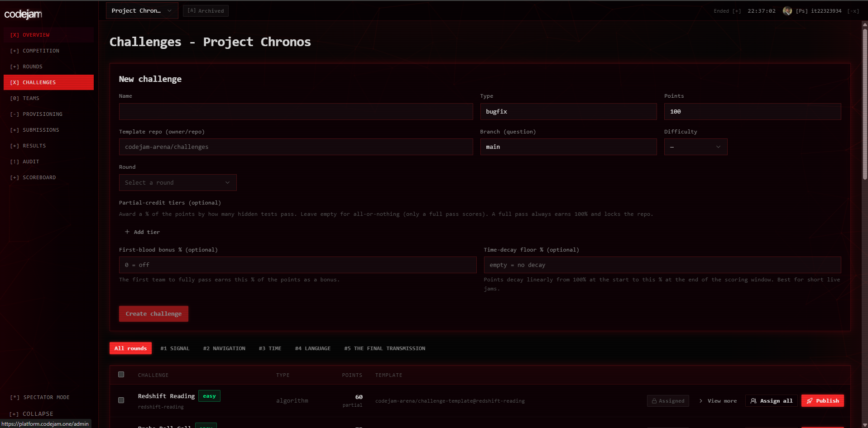Viewport: 868px width, 428px height.
Task: Click the codejam-arena/challenge-template@redshift-reading text
Action: click(x=450, y=401)
